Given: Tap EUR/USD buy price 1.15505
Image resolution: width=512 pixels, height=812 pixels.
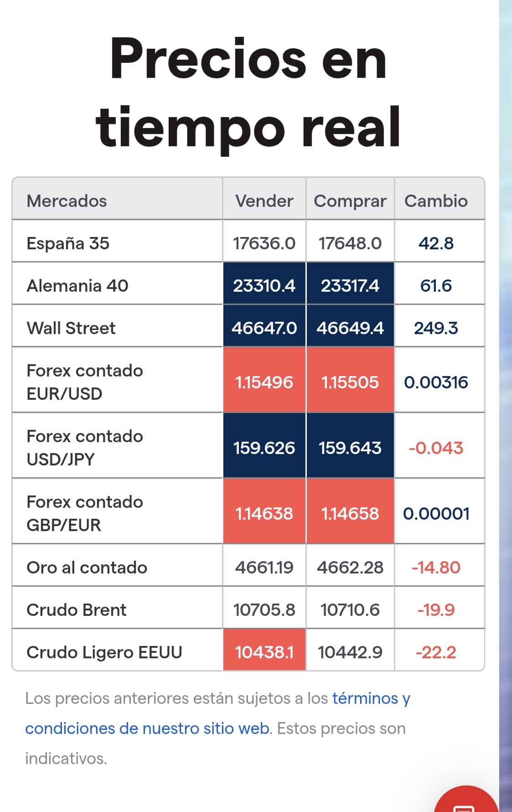Looking at the screenshot, I should coord(350,382).
